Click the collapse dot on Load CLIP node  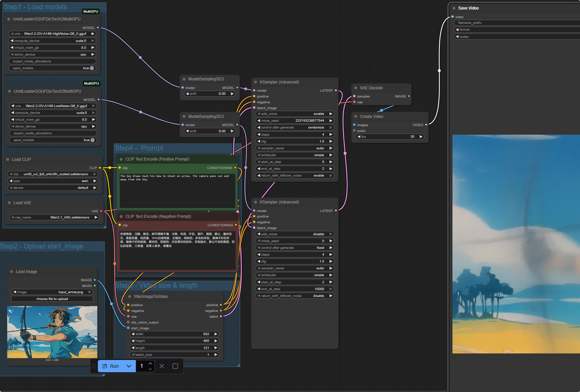8,160
